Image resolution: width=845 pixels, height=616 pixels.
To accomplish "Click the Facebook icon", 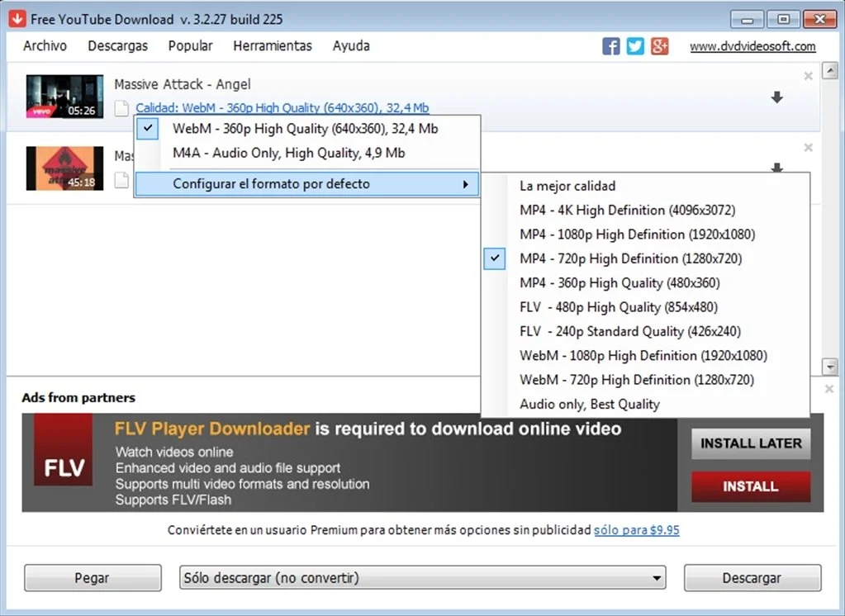I will (x=610, y=46).
